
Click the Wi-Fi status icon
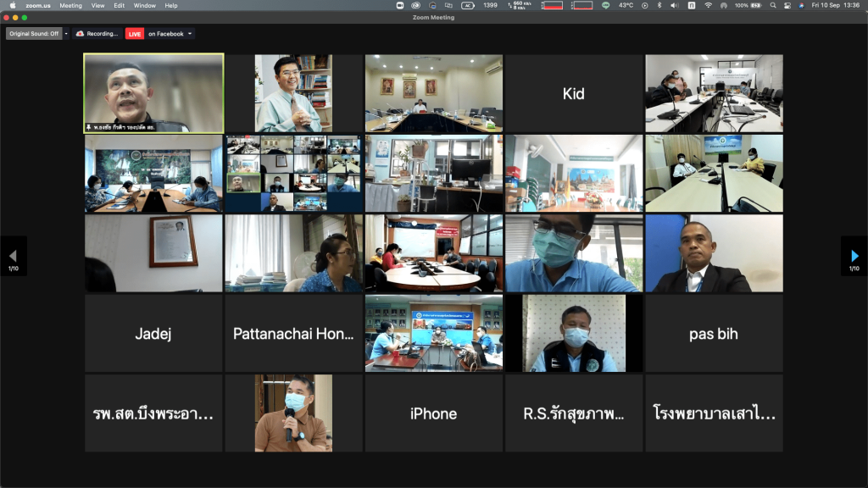coord(708,5)
